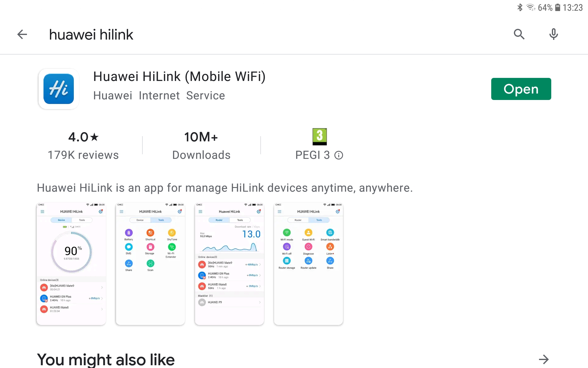
Task: Open the 'You might also like' arrow
Action: (544, 359)
